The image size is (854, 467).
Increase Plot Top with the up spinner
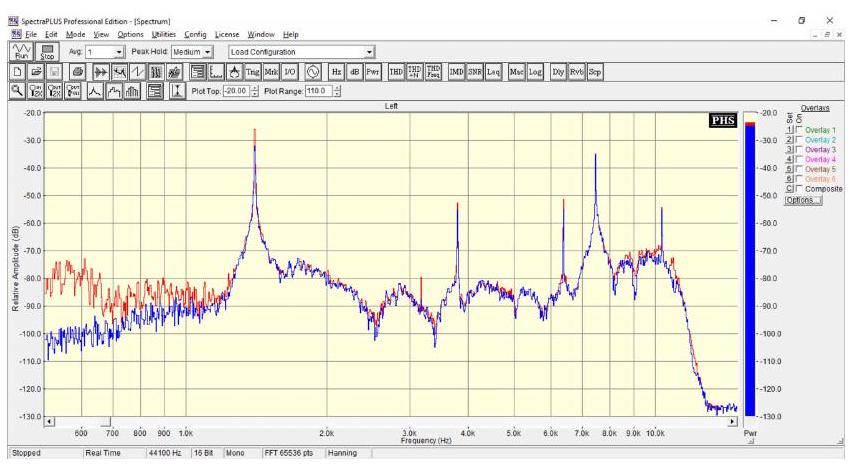click(x=254, y=88)
